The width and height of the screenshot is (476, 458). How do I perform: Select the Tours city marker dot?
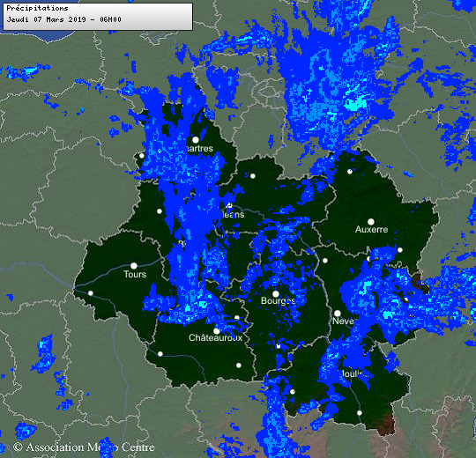pyautogui.click(x=134, y=266)
